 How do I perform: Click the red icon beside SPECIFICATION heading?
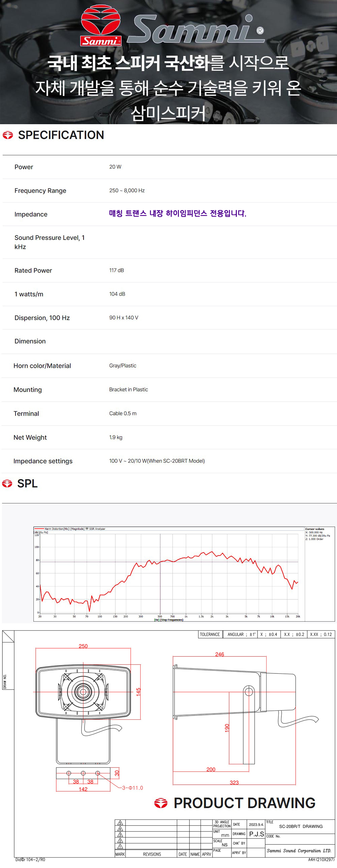coord(8,135)
